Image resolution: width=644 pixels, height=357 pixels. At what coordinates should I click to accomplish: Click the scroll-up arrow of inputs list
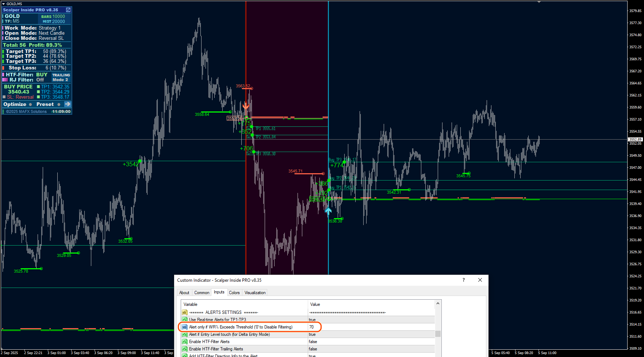pyautogui.click(x=438, y=303)
